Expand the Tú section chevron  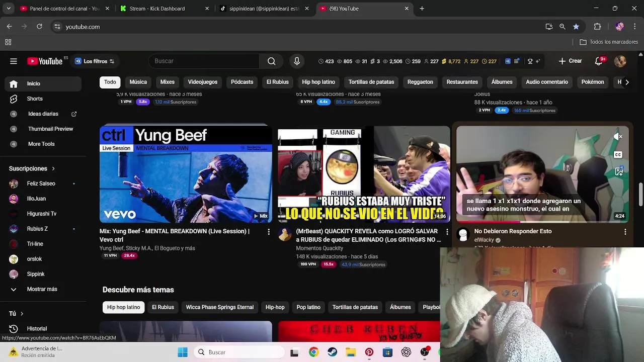pyautogui.click(x=22, y=313)
